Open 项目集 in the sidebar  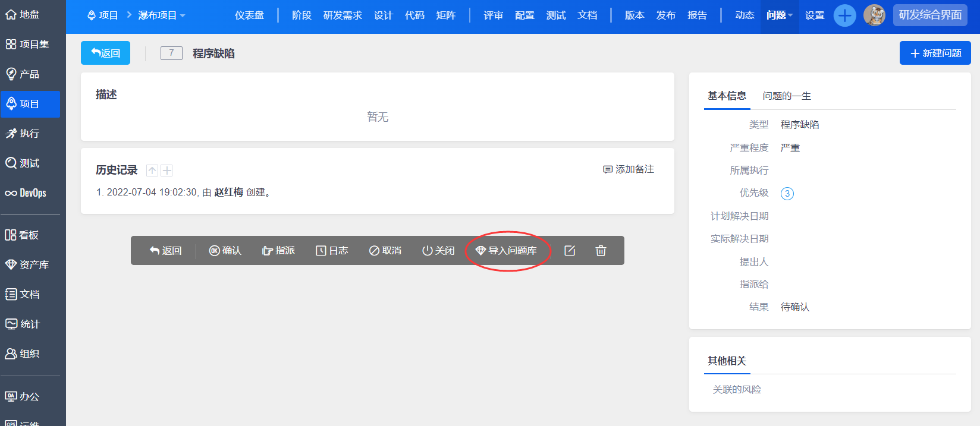click(27, 45)
